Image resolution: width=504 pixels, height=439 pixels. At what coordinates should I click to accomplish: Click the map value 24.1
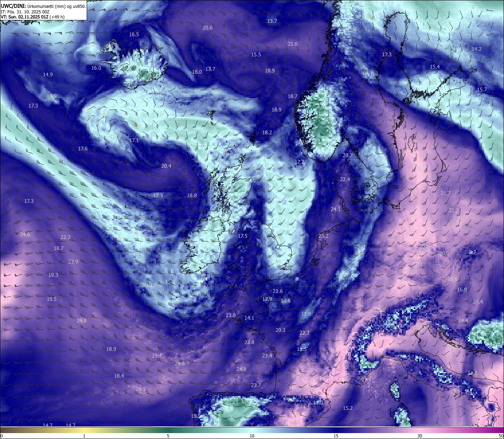[x=335, y=209]
